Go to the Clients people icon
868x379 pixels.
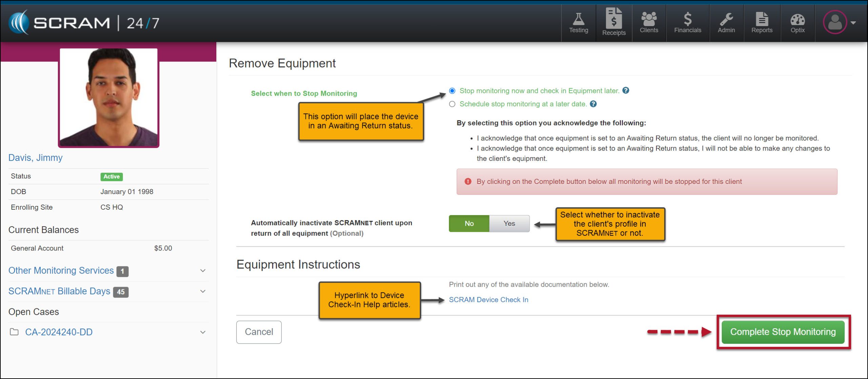649,23
